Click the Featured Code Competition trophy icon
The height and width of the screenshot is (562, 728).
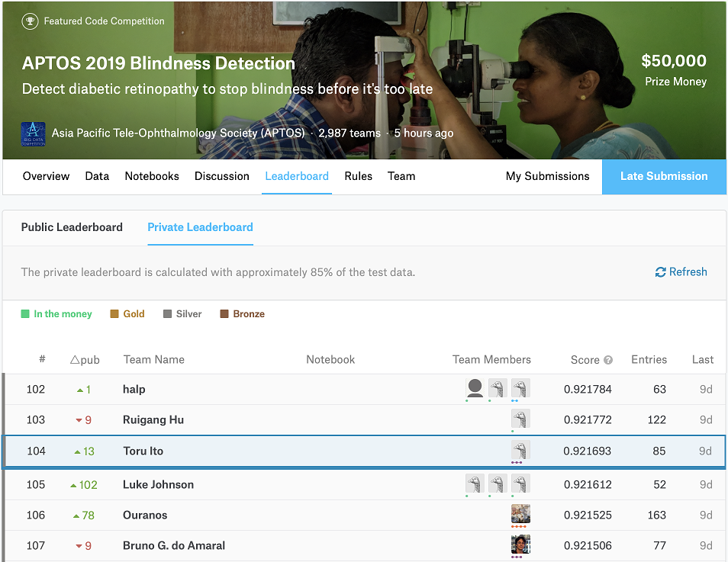31,21
